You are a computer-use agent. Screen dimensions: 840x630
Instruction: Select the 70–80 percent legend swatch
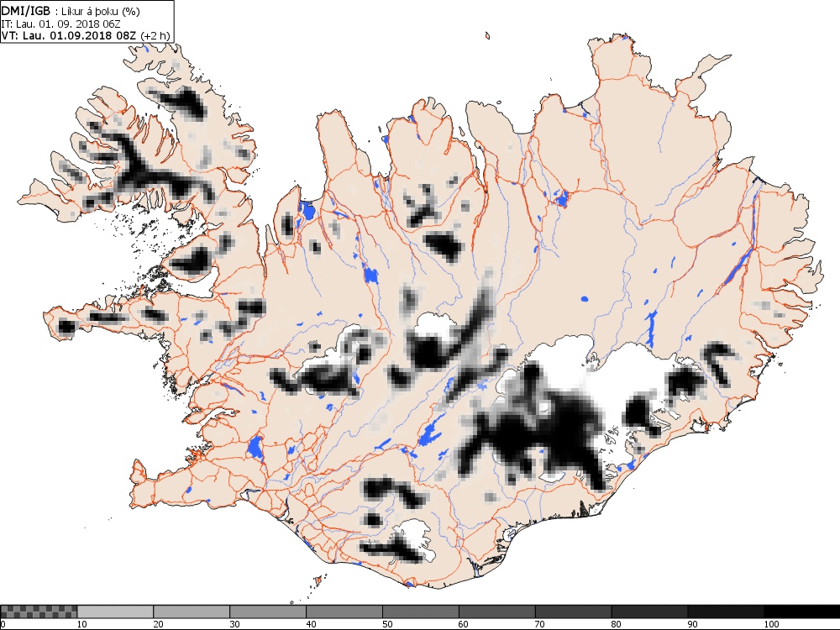(573, 612)
